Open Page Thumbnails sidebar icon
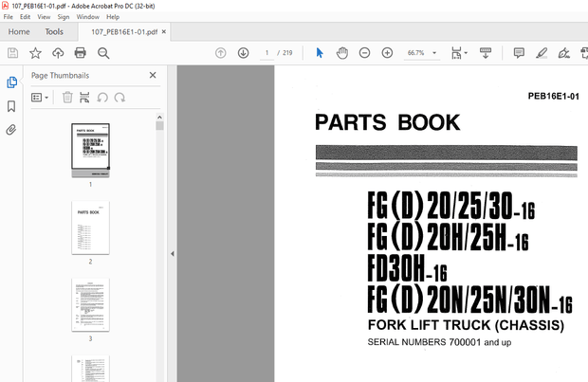Viewport: 588px width, 382px height. click(x=11, y=82)
